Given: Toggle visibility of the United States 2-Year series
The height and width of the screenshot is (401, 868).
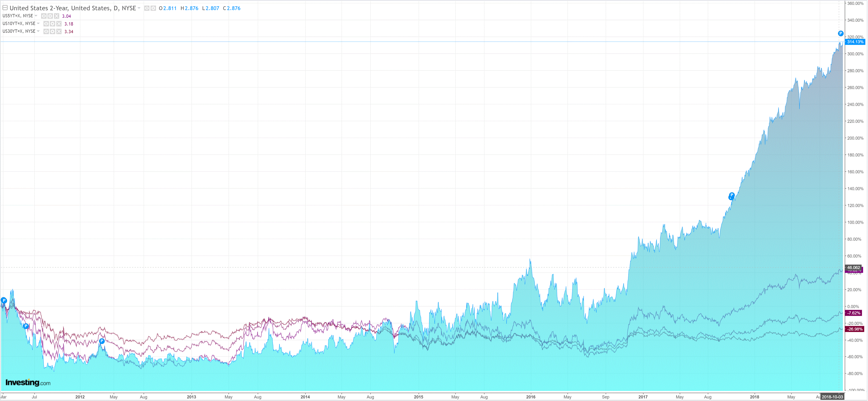Looking at the screenshot, I should pyautogui.click(x=147, y=8).
